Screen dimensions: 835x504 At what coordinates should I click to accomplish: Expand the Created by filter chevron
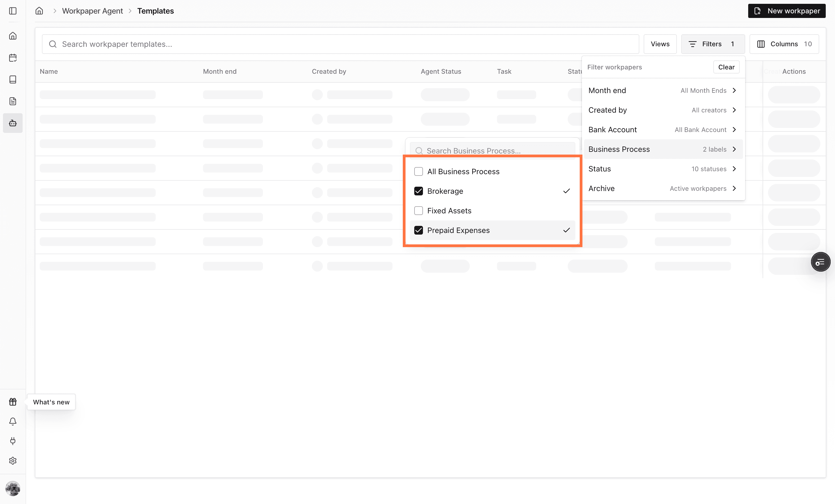[734, 110]
